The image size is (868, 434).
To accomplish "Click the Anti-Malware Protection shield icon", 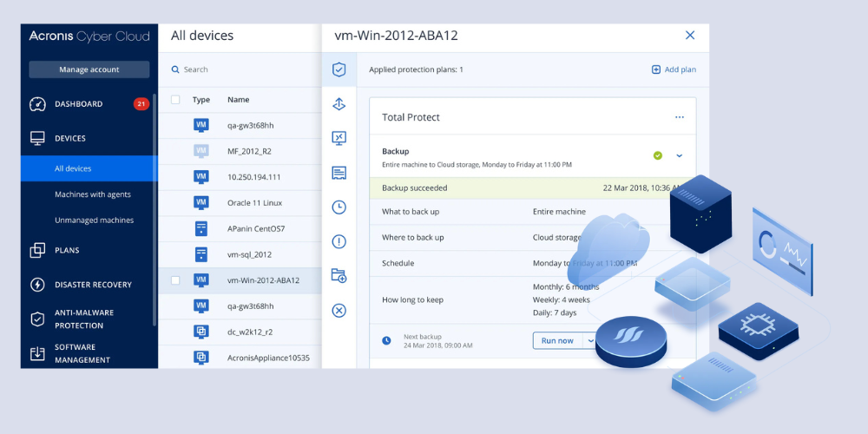I will (x=37, y=319).
